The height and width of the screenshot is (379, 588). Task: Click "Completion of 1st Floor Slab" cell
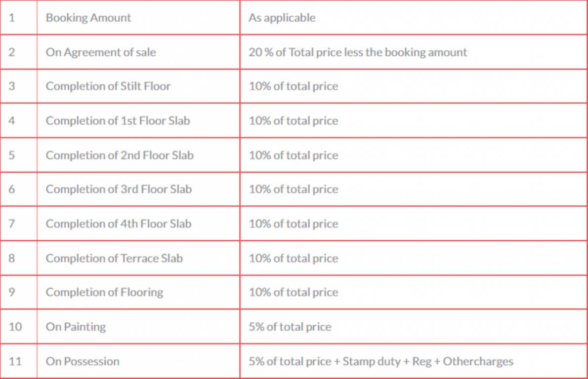(118, 121)
